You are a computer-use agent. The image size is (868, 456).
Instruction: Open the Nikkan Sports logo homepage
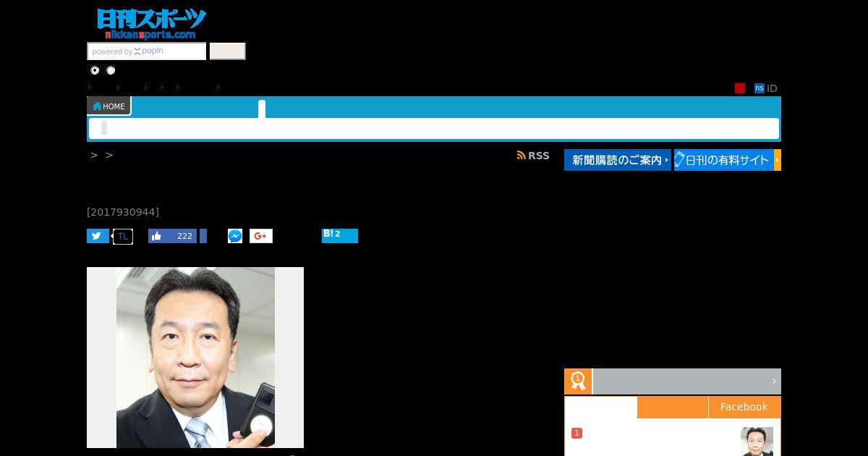[151, 24]
